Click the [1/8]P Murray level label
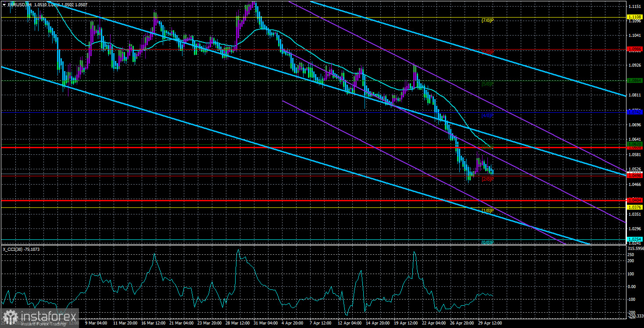The height and width of the screenshot is (328, 644). tap(487, 211)
